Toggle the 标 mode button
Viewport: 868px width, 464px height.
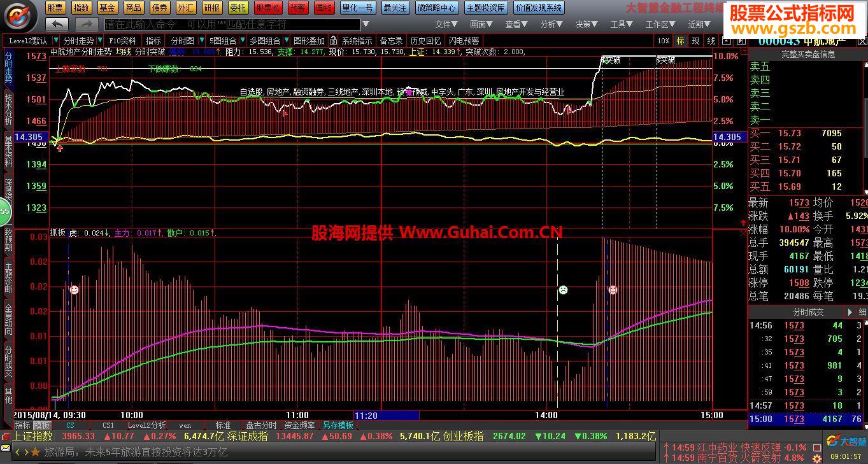(680, 41)
